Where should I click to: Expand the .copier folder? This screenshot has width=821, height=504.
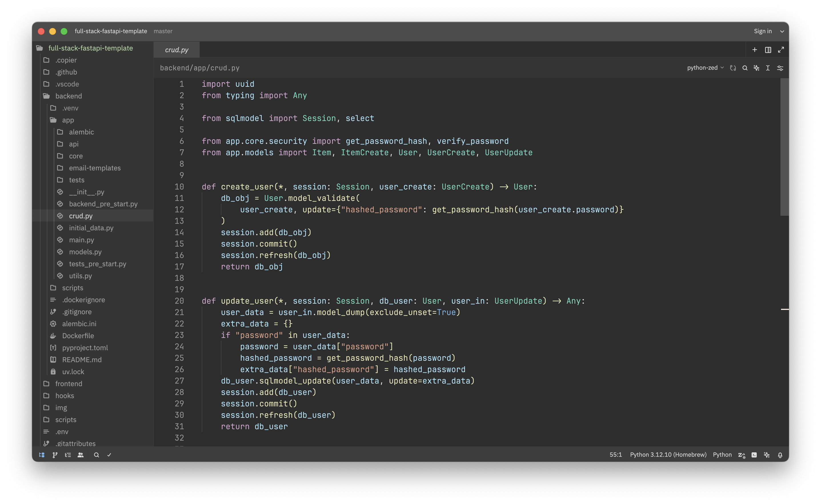93,60
